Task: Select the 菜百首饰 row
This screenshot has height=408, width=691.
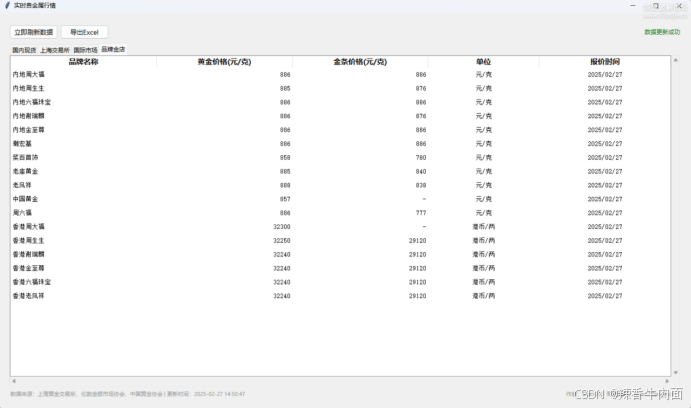Action: (x=341, y=157)
